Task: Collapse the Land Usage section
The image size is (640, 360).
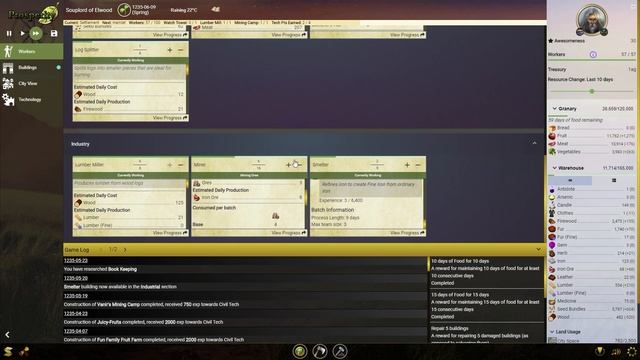Action: pos(552,332)
